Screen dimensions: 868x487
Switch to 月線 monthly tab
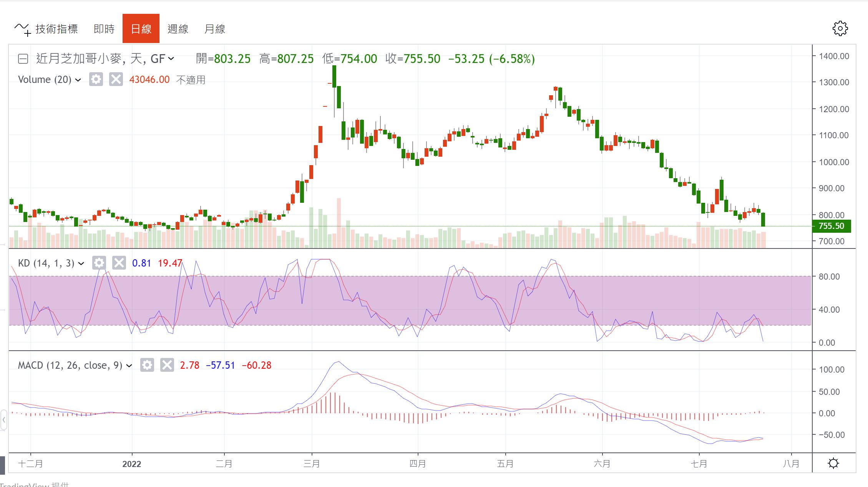[214, 29]
